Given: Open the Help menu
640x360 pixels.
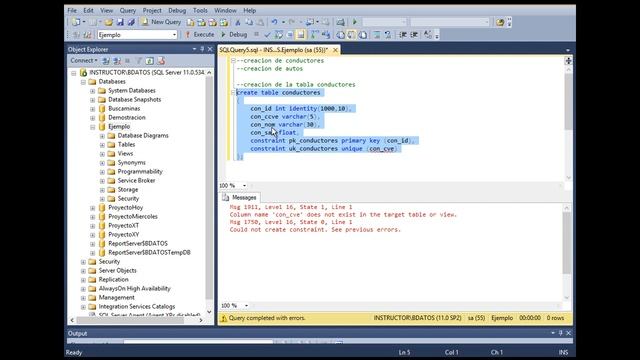Looking at the screenshot, I should [249, 10].
